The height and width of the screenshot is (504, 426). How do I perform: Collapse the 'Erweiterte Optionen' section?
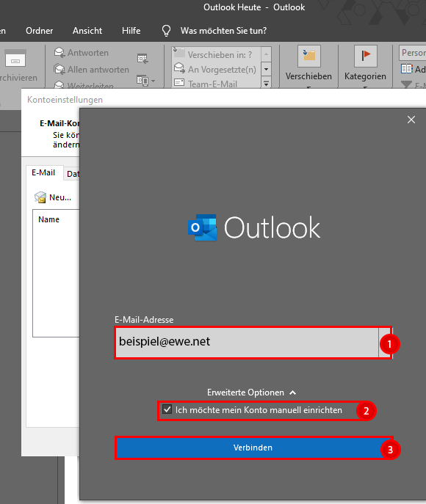pyautogui.click(x=251, y=392)
